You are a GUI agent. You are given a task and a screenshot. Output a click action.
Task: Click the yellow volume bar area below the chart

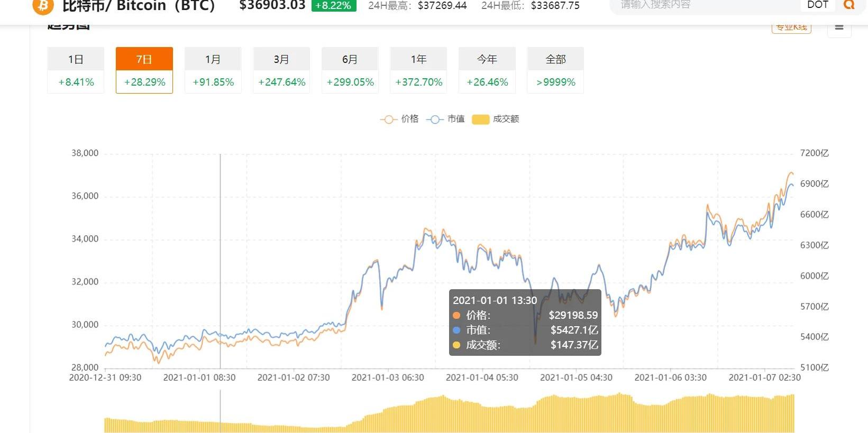click(x=450, y=415)
